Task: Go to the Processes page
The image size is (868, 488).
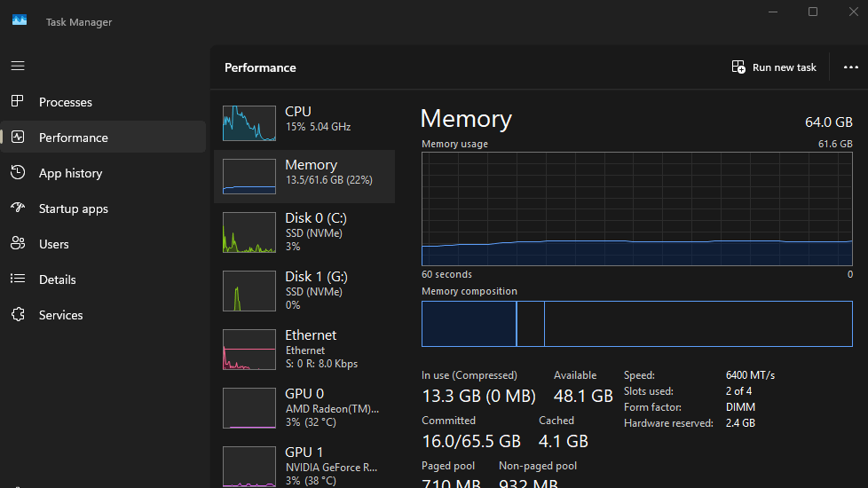Action: click(104, 102)
